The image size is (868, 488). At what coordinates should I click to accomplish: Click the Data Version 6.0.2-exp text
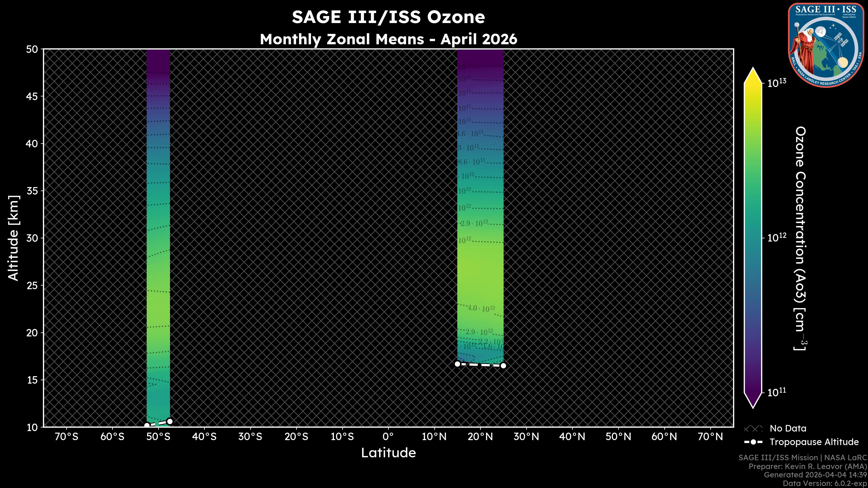825,484
